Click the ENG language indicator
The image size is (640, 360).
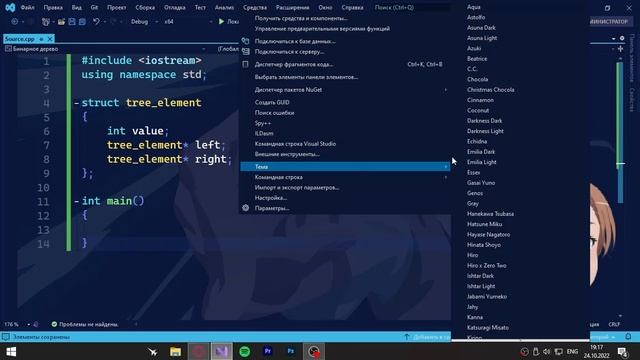[x=572, y=351]
